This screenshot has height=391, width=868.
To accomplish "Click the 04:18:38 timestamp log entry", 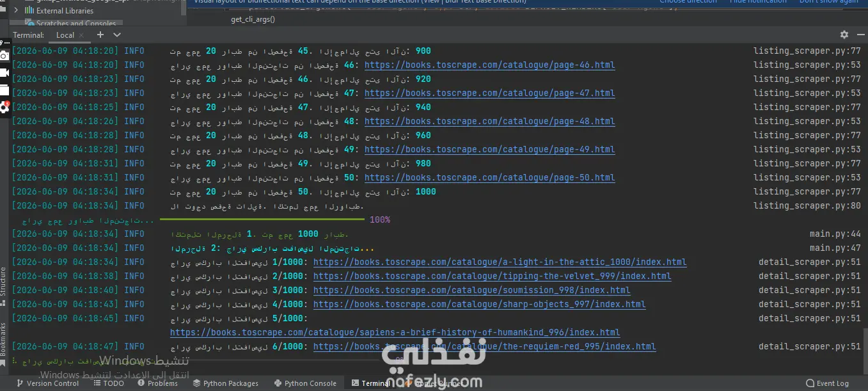I will coord(65,276).
